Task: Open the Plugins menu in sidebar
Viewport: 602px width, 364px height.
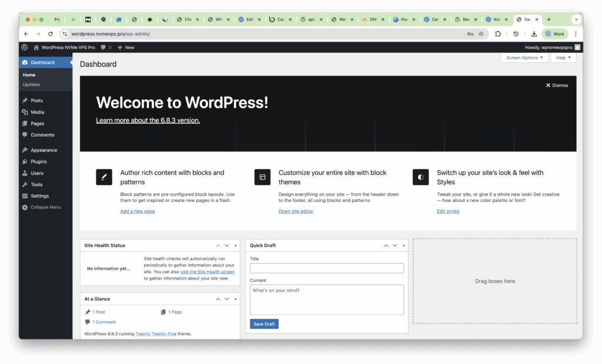Action: tap(39, 161)
